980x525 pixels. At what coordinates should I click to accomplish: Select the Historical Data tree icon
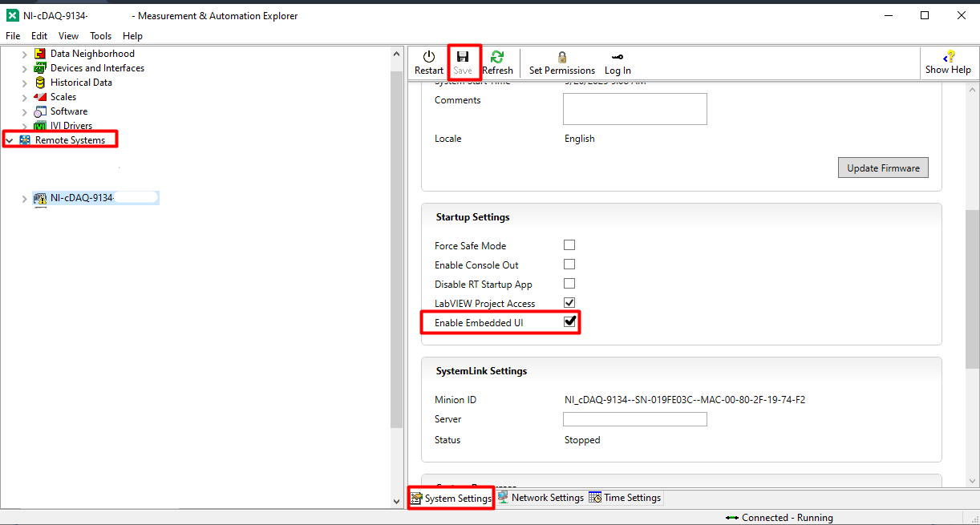(40, 83)
